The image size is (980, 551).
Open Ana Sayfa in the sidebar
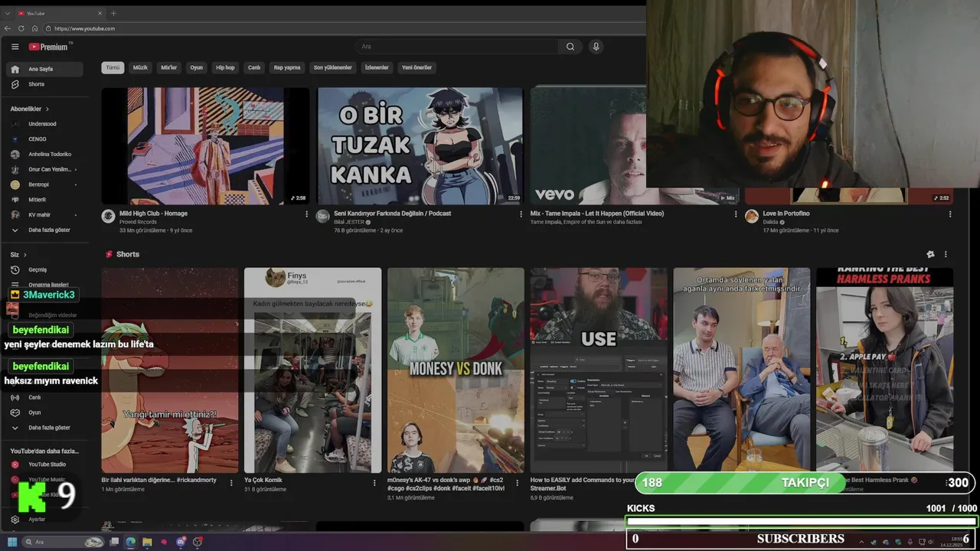point(44,69)
